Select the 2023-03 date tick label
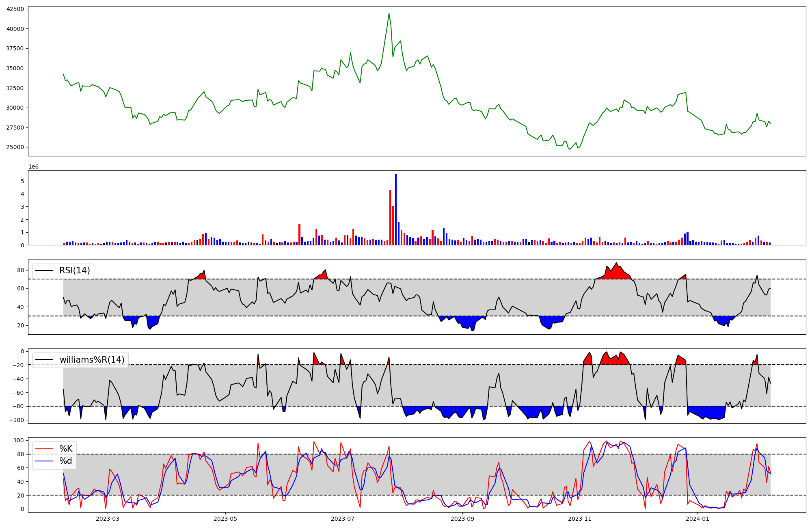This screenshot has height=528, width=812. 108,519
